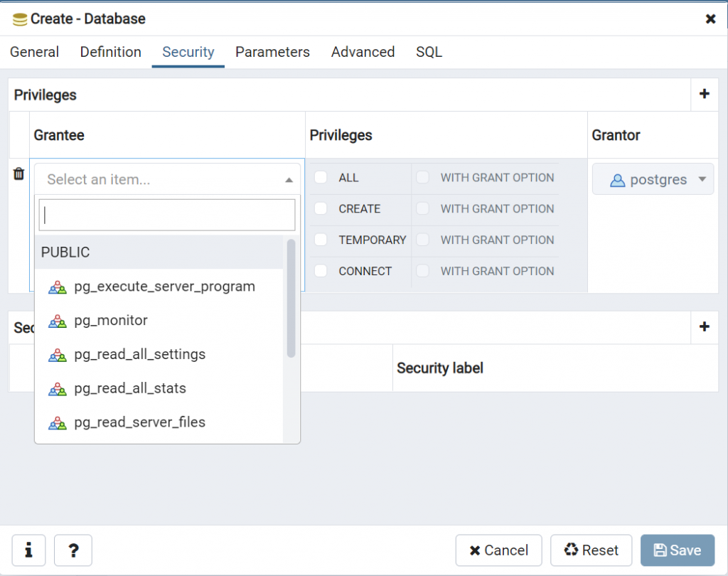Collapse the Grantee 'Select an item' dropdown
This screenshot has height=576, width=728.
[x=289, y=180]
